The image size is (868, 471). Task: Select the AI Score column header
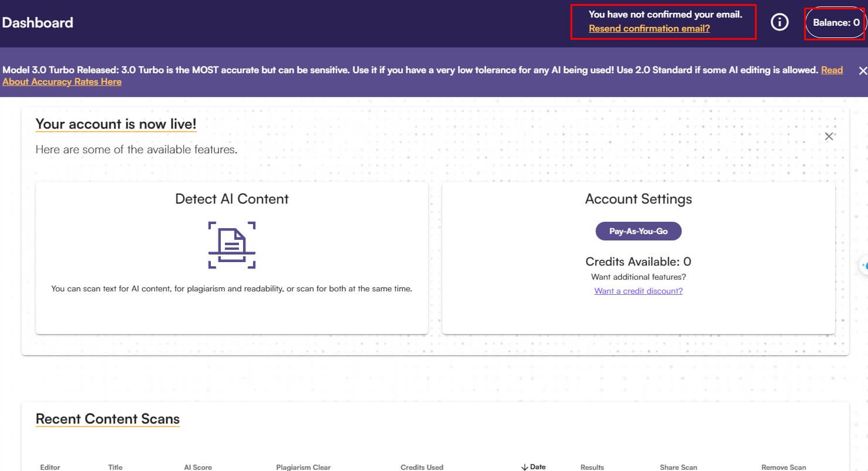tap(198, 467)
